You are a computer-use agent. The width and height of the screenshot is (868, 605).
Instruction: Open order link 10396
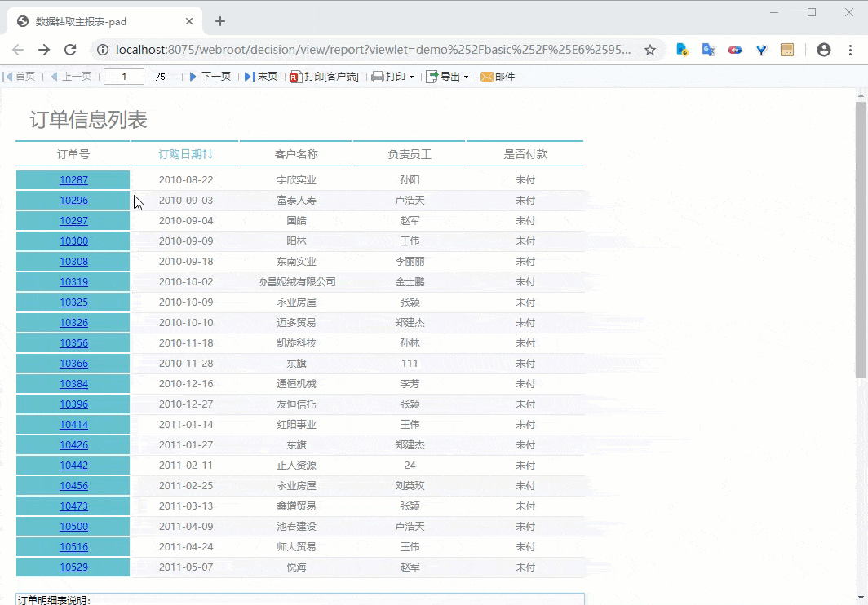pyautogui.click(x=73, y=404)
